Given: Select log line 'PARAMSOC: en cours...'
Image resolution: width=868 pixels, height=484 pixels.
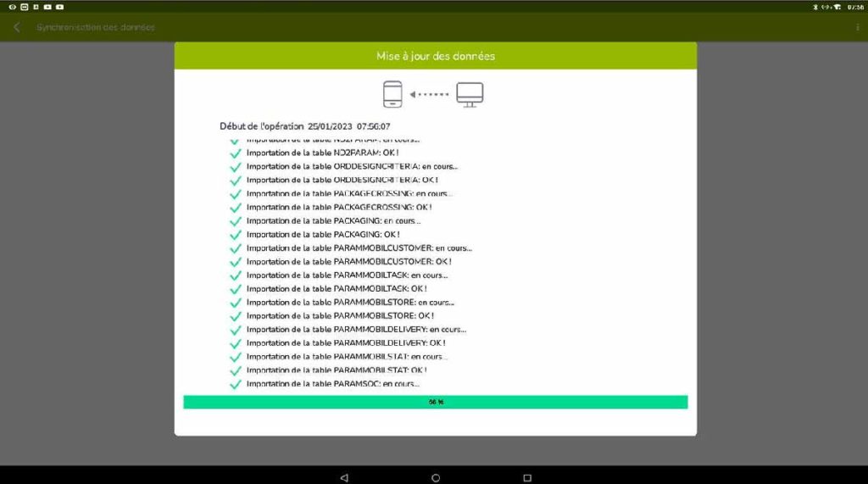Looking at the screenshot, I should click(x=332, y=383).
